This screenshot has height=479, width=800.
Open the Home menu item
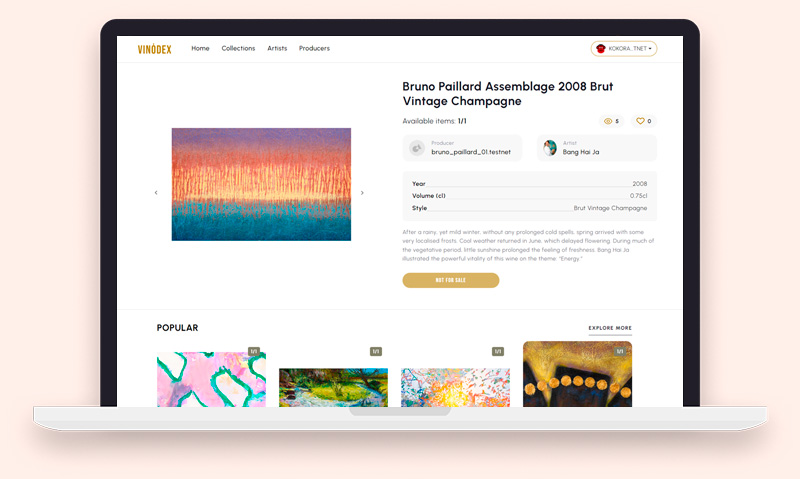tap(200, 48)
